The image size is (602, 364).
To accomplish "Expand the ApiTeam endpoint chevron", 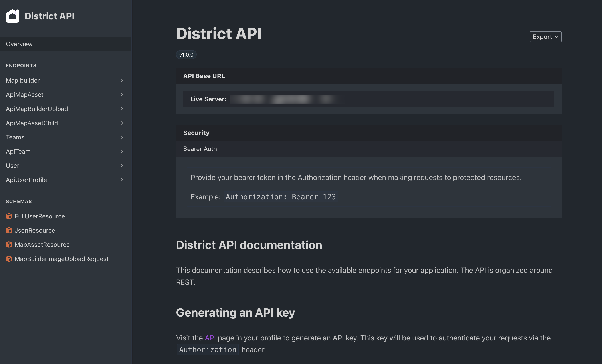I will (x=122, y=151).
